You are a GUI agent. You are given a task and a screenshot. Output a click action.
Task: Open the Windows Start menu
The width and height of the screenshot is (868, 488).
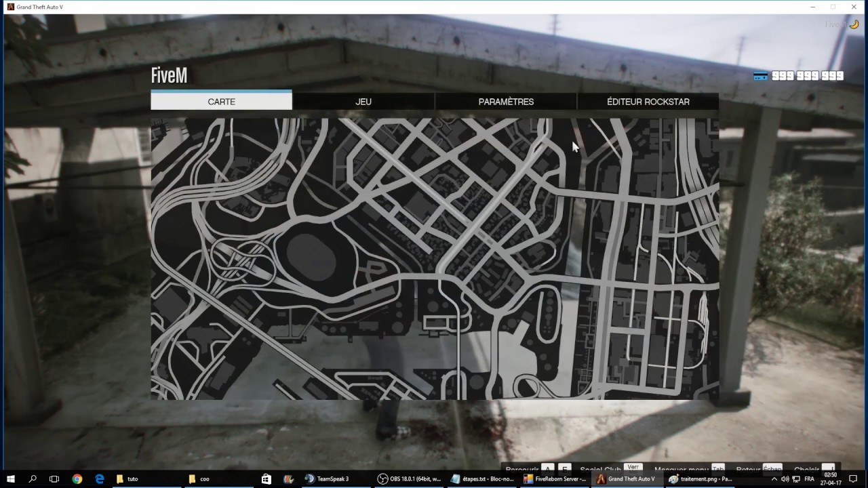click(x=11, y=479)
